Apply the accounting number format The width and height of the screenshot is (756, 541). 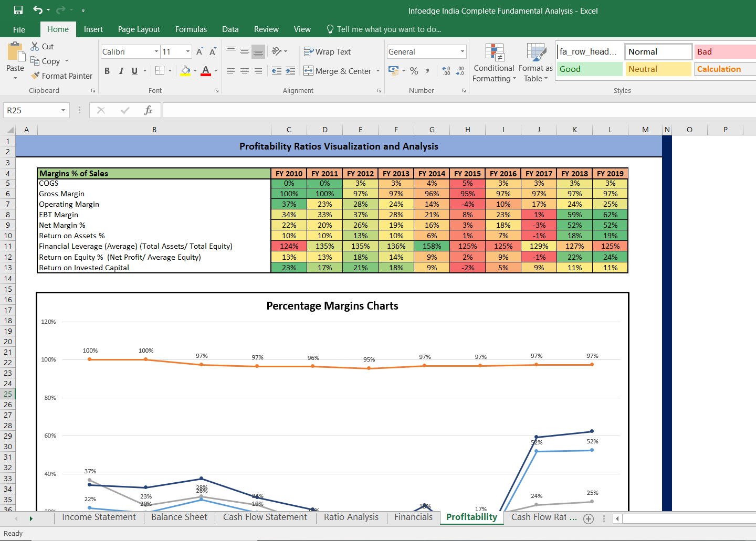click(393, 70)
